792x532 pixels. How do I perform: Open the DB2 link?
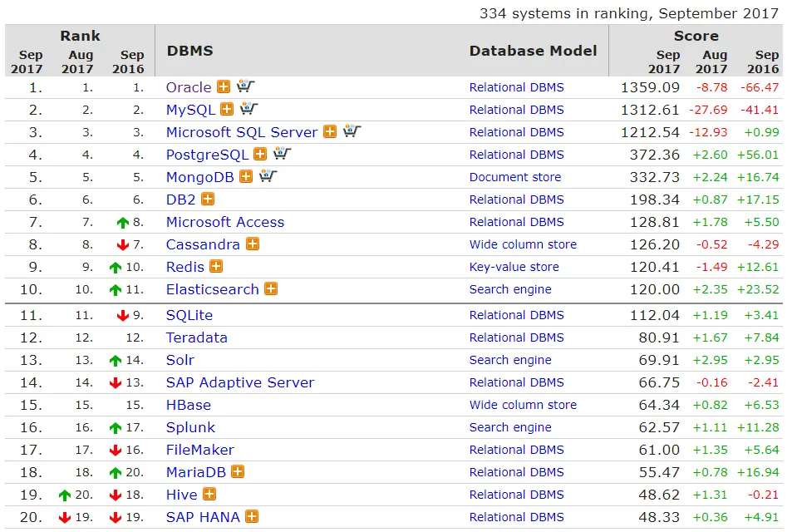[x=181, y=199]
